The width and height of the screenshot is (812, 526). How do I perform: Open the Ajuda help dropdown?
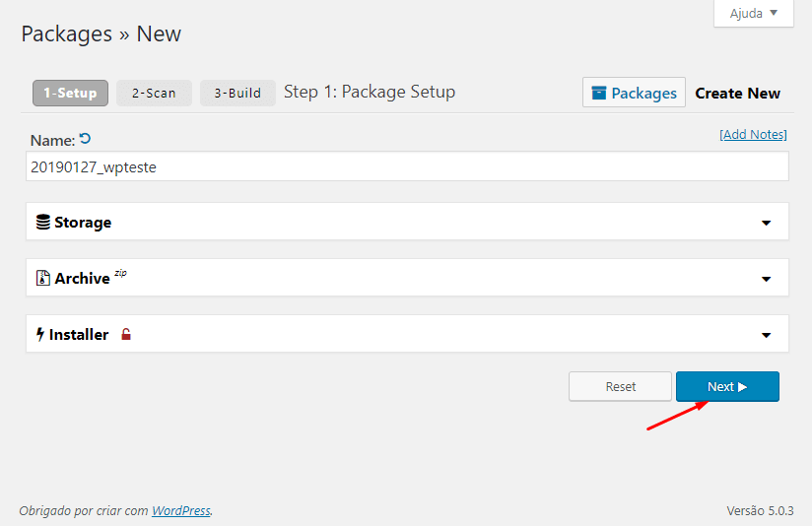[754, 14]
